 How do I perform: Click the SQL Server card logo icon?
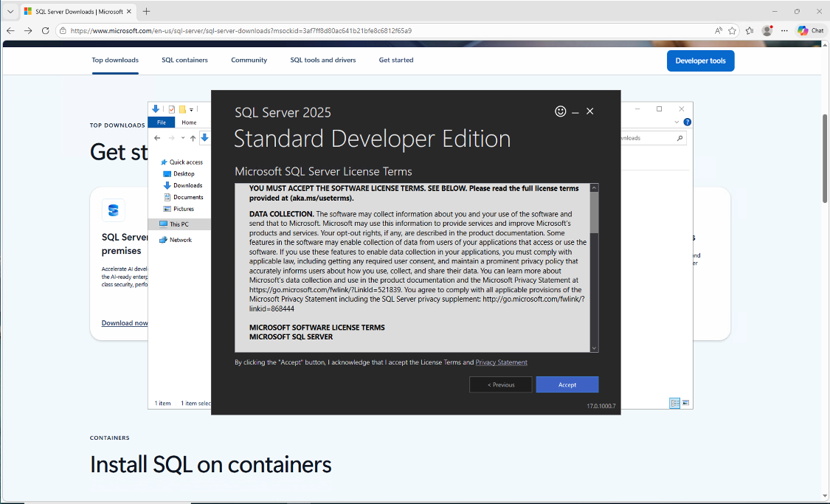114,210
